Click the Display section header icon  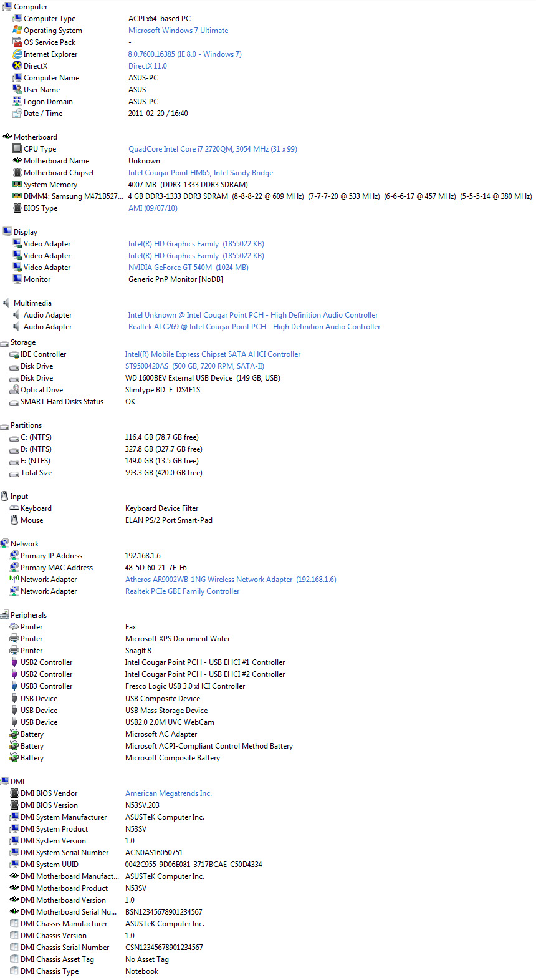coord(7,231)
